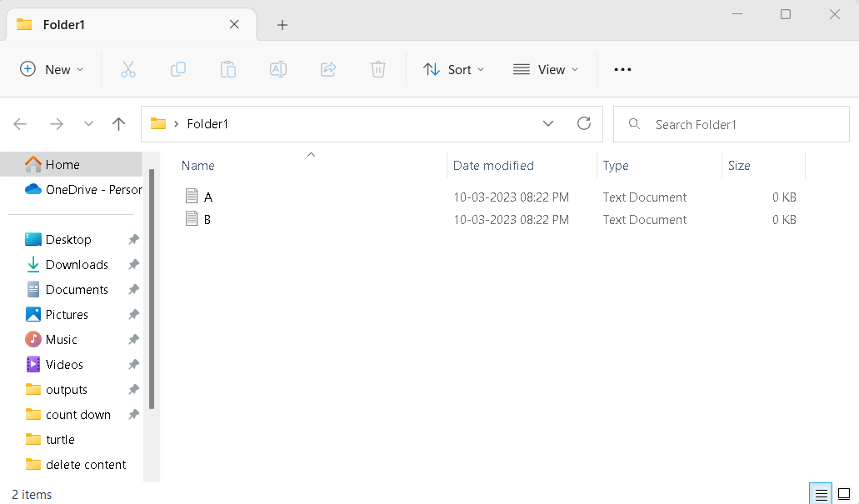Click the Paste icon in the toolbar
The image size is (859, 504).
(227, 69)
